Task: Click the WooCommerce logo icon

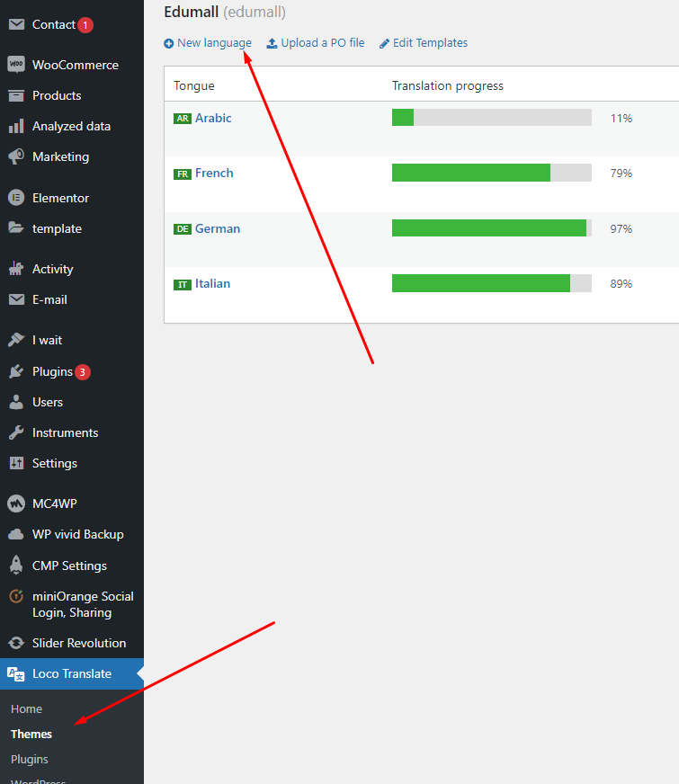Action: 16,65
